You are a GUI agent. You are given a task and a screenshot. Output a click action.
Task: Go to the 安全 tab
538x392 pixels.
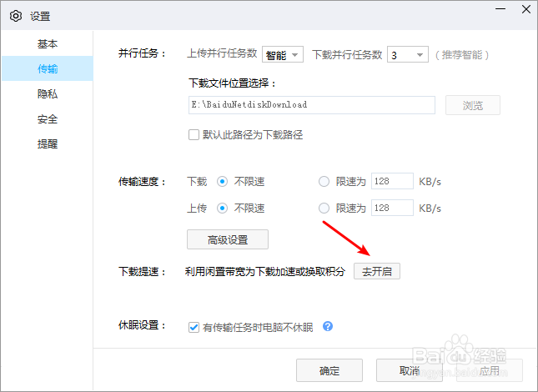pos(48,119)
